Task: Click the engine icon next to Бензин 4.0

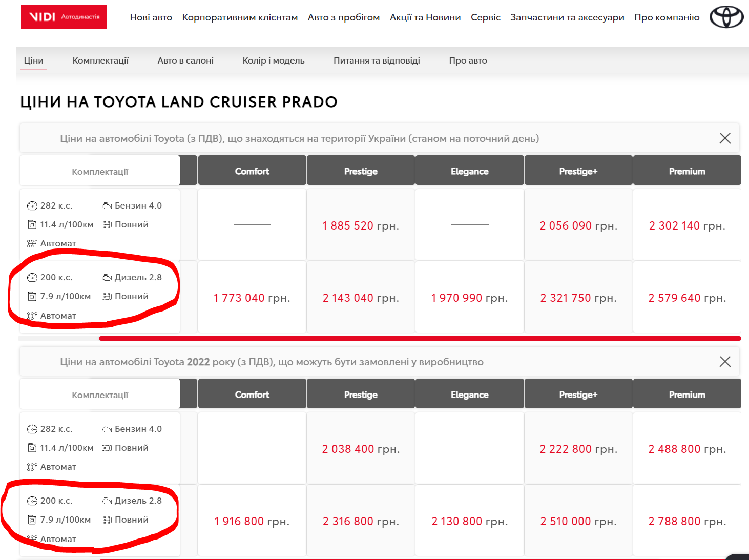Action: 107,206
